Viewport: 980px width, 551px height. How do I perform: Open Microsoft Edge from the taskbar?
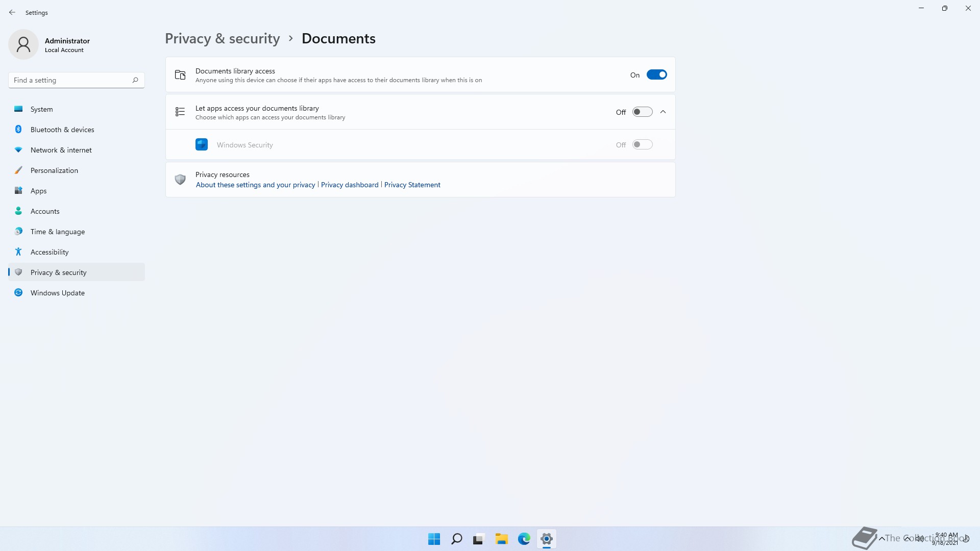524,539
